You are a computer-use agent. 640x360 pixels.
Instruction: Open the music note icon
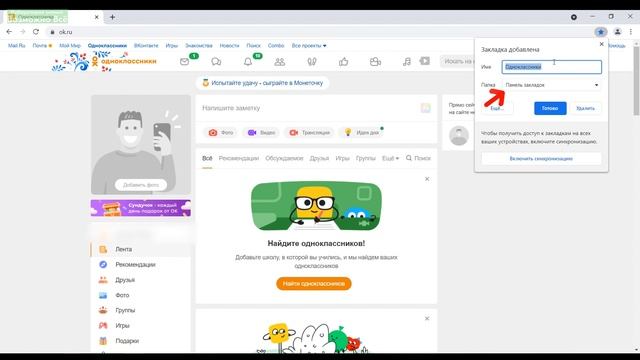tap(407, 62)
